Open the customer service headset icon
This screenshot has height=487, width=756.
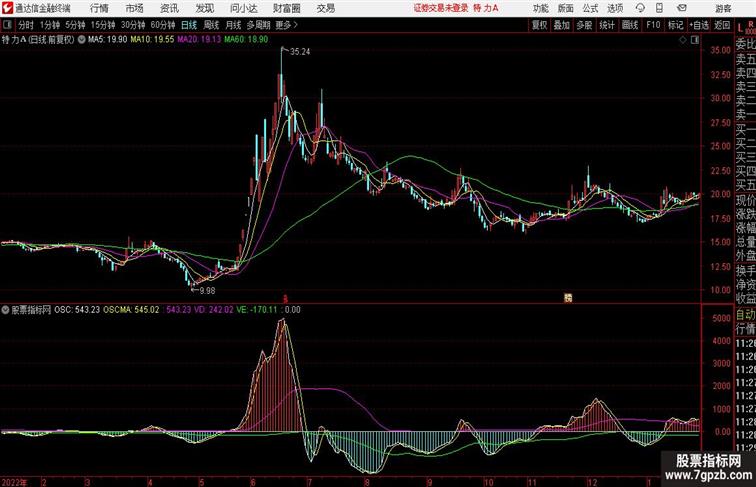[640, 8]
